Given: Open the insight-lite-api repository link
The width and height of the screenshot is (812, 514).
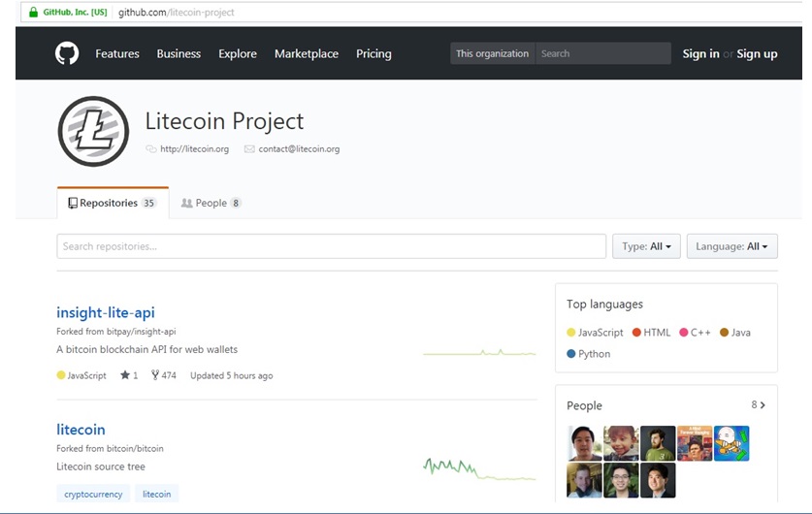Looking at the screenshot, I should pos(106,312).
